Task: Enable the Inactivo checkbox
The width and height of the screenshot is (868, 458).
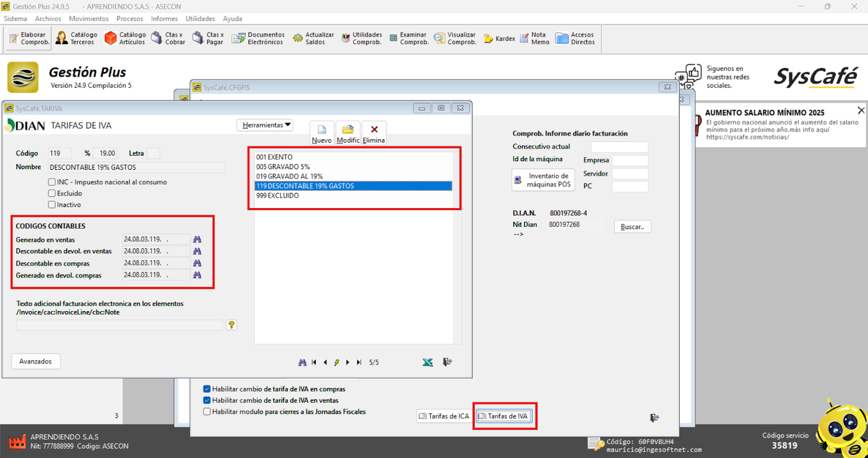Action: (52, 205)
